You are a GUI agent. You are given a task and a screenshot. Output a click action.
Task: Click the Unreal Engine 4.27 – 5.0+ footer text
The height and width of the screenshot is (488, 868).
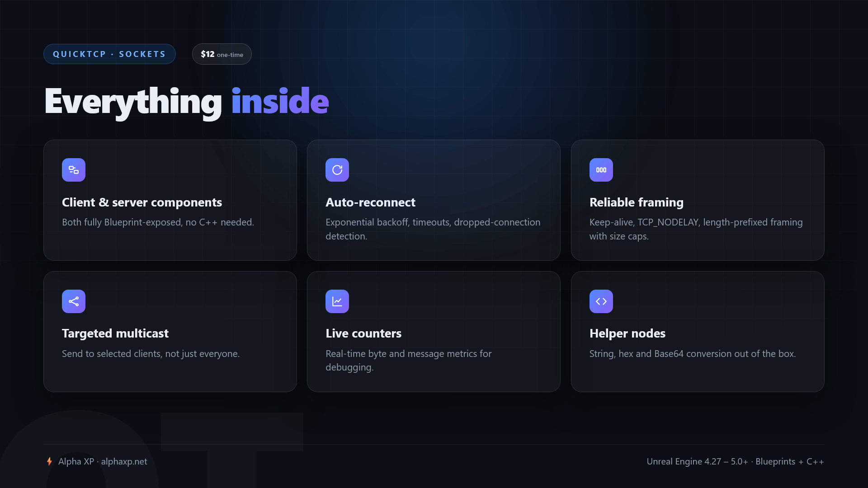[x=736, y=461]
